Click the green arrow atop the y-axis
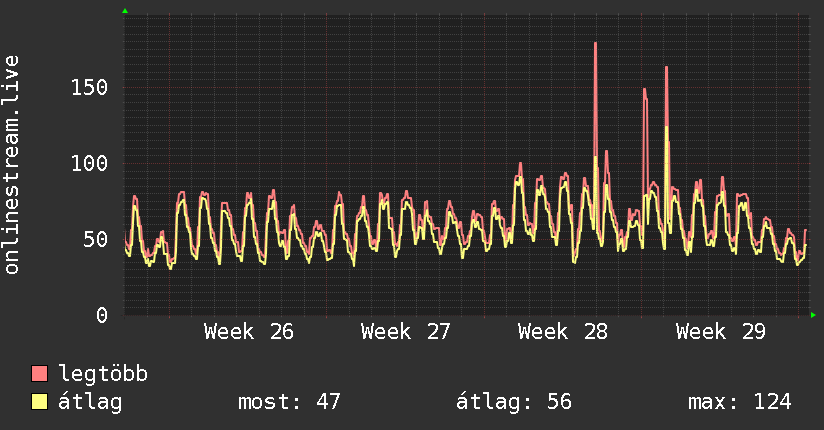Image resolution: width=824 pixels, height=430 pixels. (x=125, y=11)
